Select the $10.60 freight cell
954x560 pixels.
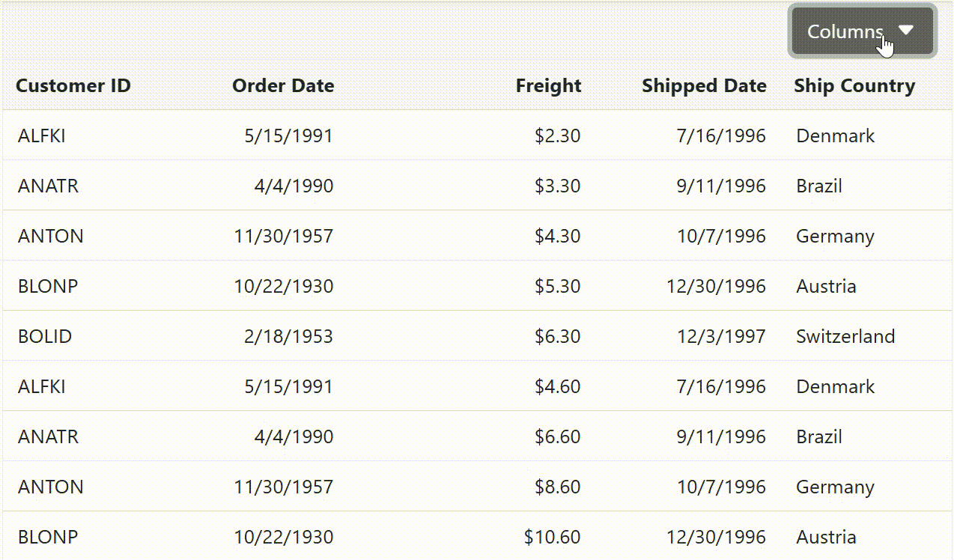552,537
